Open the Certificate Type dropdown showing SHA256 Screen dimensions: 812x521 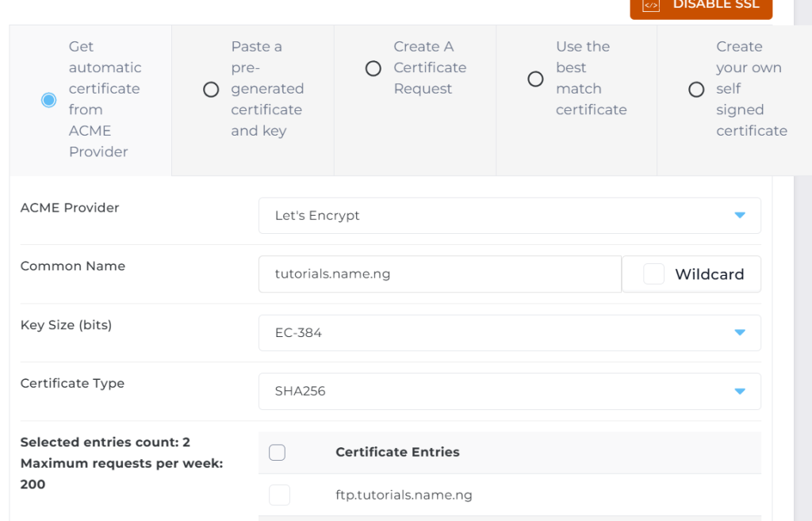[x=509, y=391]
